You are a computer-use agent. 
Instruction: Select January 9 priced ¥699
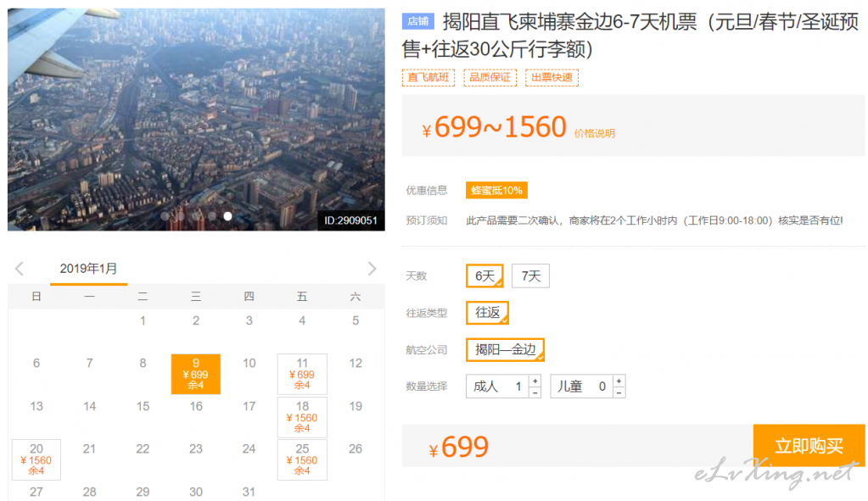pos(196,375)
